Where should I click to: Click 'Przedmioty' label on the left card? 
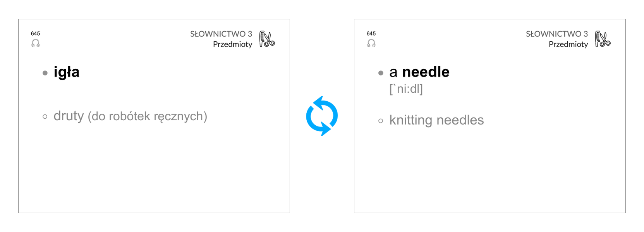tap(232, 44)
